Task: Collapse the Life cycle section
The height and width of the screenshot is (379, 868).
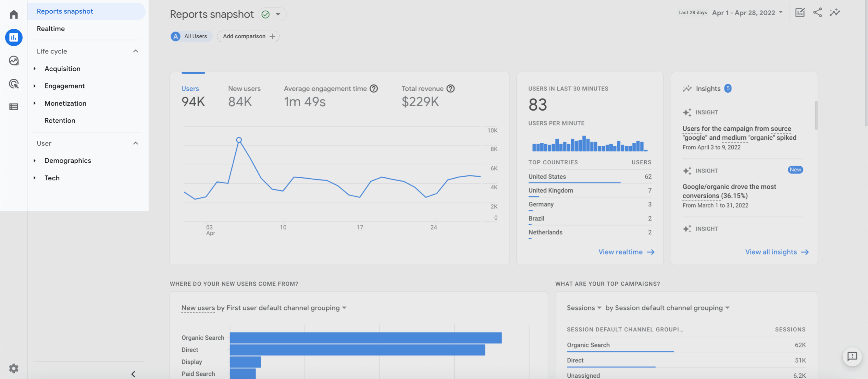Action: tap(135, 51)
